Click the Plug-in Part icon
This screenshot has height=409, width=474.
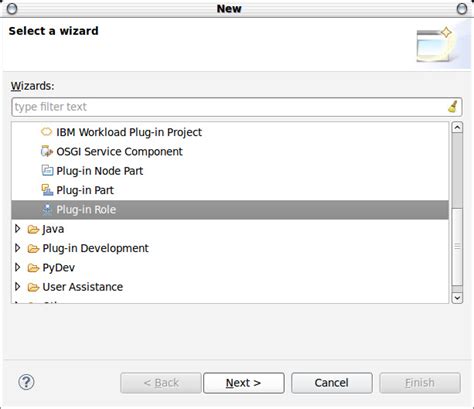47,190
